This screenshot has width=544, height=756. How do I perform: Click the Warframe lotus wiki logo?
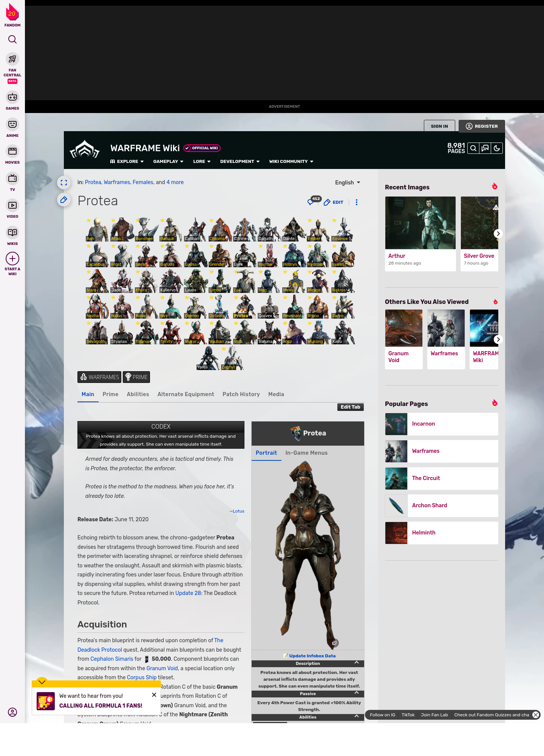[85, 150]
